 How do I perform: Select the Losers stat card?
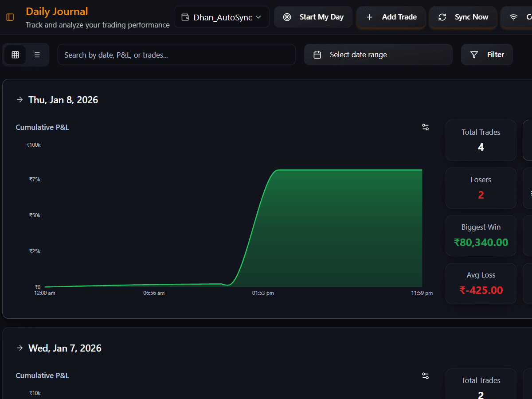coord(481,188)
